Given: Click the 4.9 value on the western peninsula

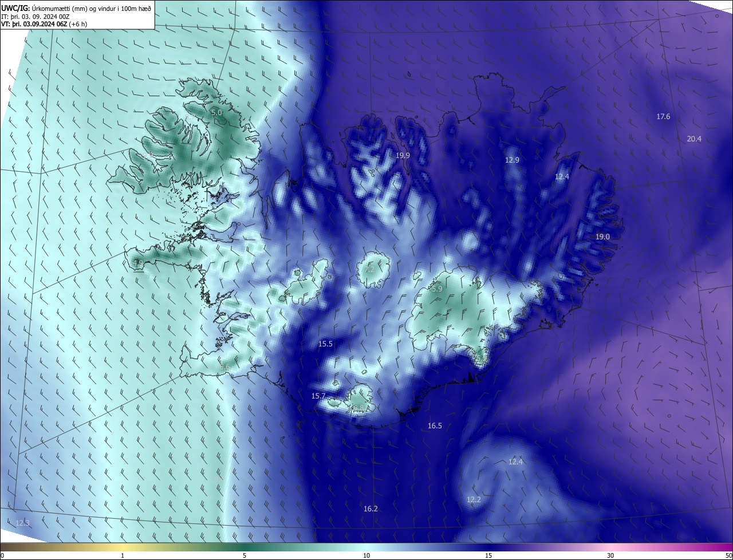Looking at the screenshot, I should [137, 263].
